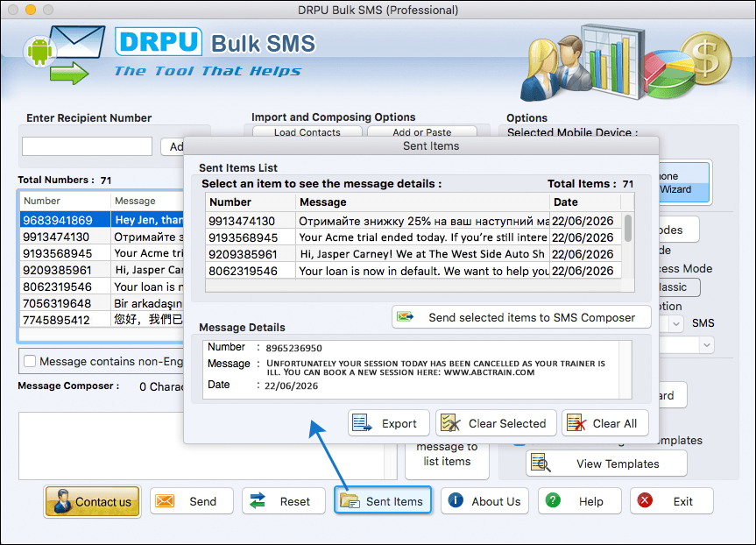Click the Message Composer text area

pos(201,445)
